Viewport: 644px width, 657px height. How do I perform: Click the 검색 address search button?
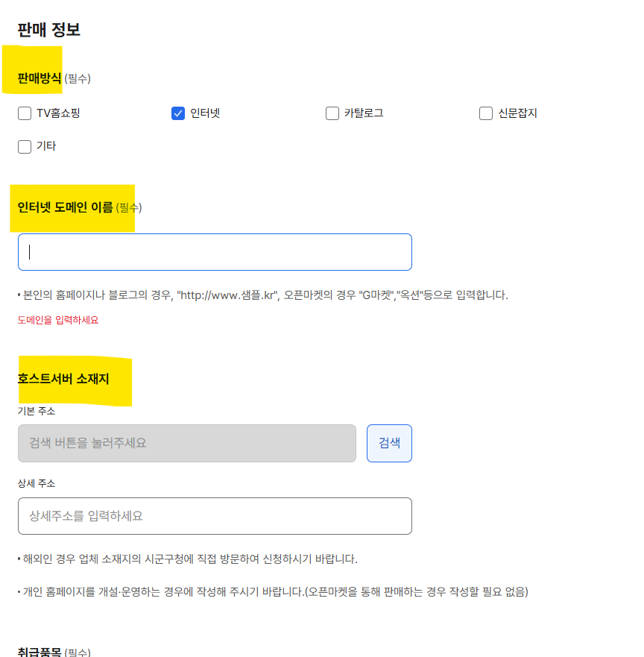(389, 443)
